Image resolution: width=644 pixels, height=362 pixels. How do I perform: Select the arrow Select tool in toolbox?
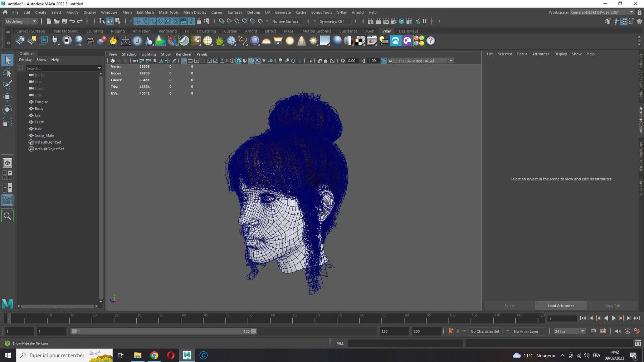7,60
